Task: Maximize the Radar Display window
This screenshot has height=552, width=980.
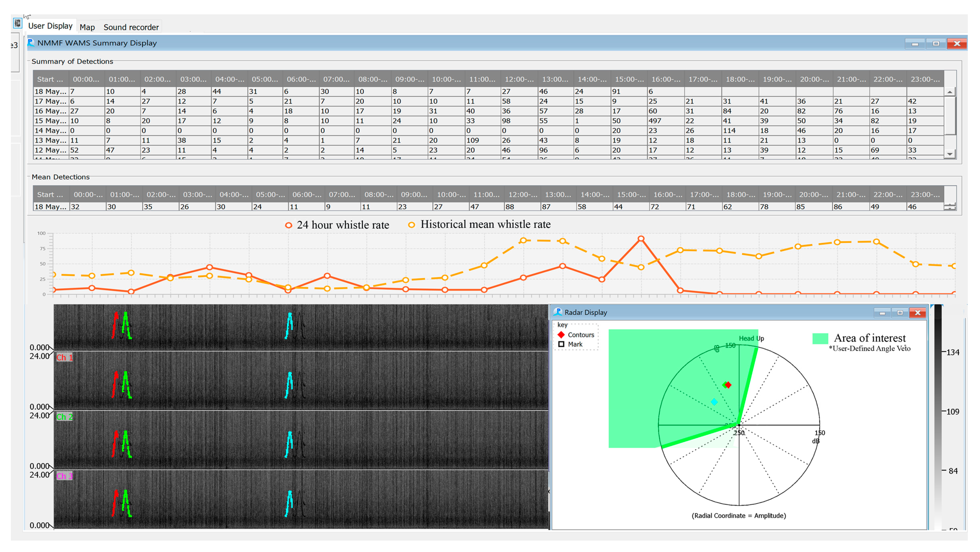Action: point(900,313)
